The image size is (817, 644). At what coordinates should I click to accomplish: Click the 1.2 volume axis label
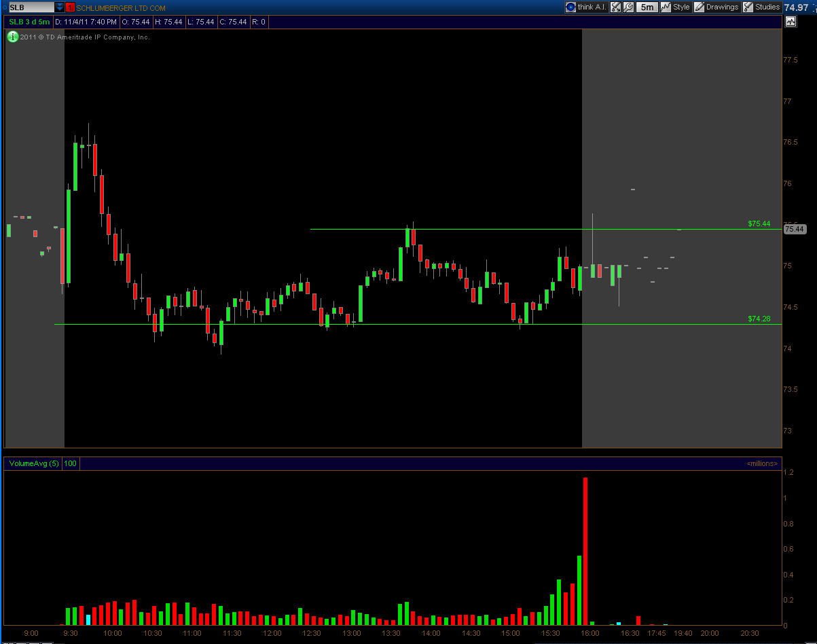pyautogui.click(x=788, y=472)
